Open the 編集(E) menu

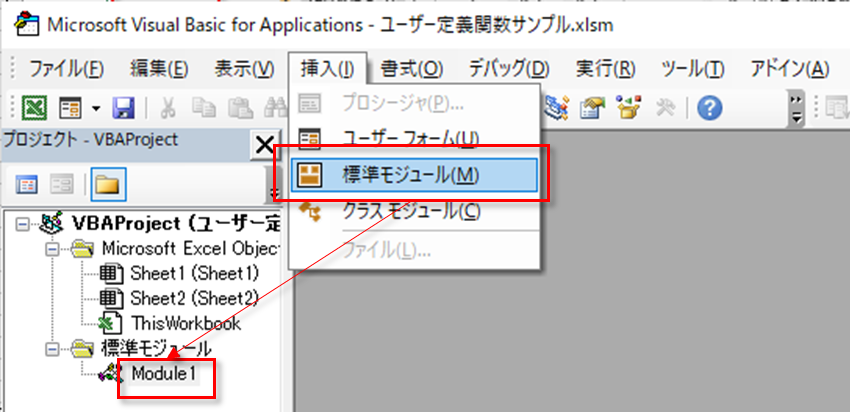click(x=159, y=69)
